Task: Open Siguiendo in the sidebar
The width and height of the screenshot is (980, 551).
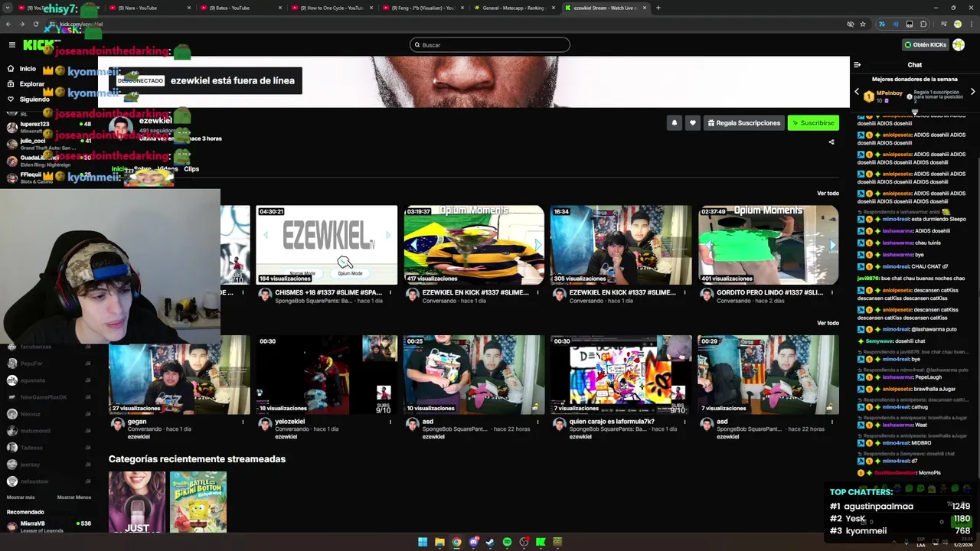Action: [x=28, y=99]
